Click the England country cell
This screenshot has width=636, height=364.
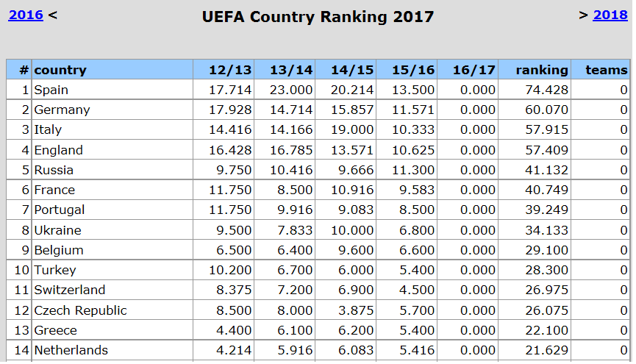click(x=58, y=150)
